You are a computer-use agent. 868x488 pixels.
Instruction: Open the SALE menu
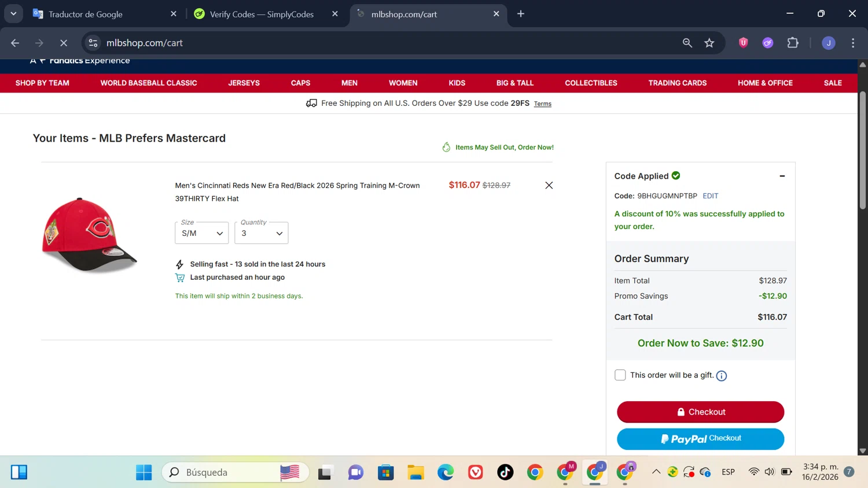click(833, 83)
